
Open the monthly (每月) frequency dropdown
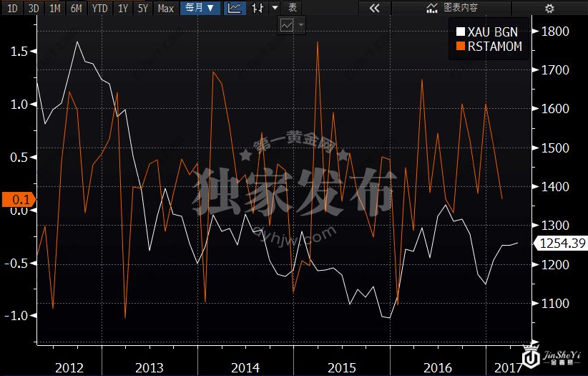[x=200, y=9]
